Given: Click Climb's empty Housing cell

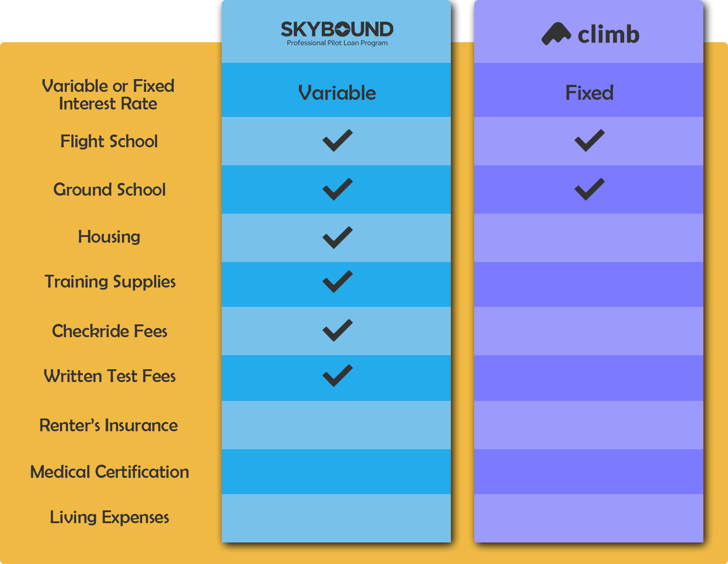Looking at the screenshot, I should pyautogui.click(x=589, y=238).
